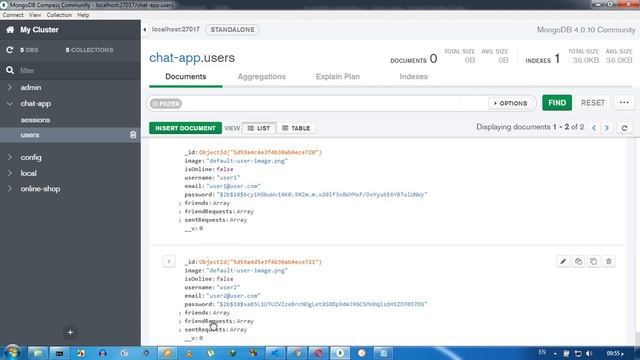The image size is (640, 360).
Task: Switch to the Explain Plan tab
Action: click(x=338, y=77)
